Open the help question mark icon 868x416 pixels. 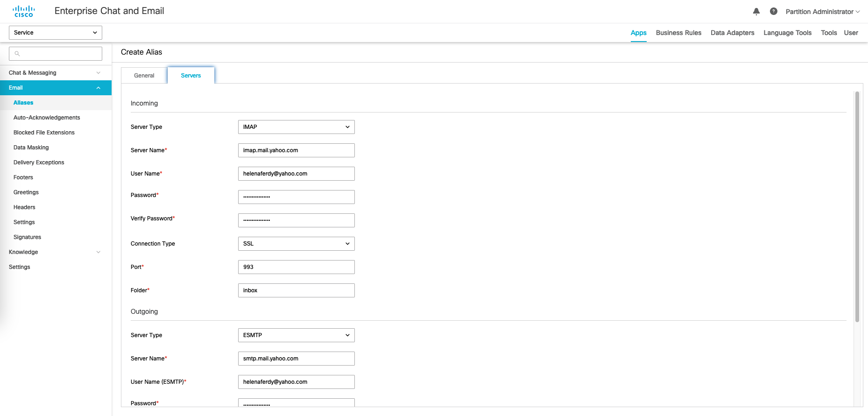pyautogui.click(x=774, y=12)
